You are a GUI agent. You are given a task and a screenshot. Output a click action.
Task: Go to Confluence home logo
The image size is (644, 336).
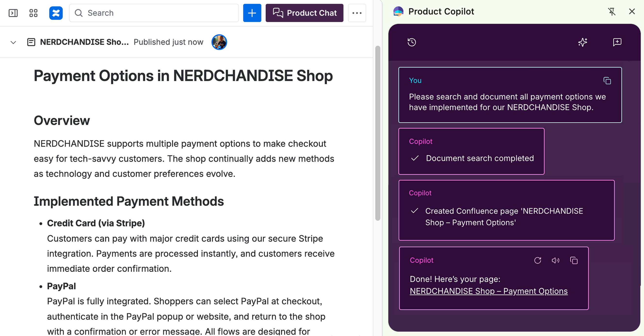(56, 13)
